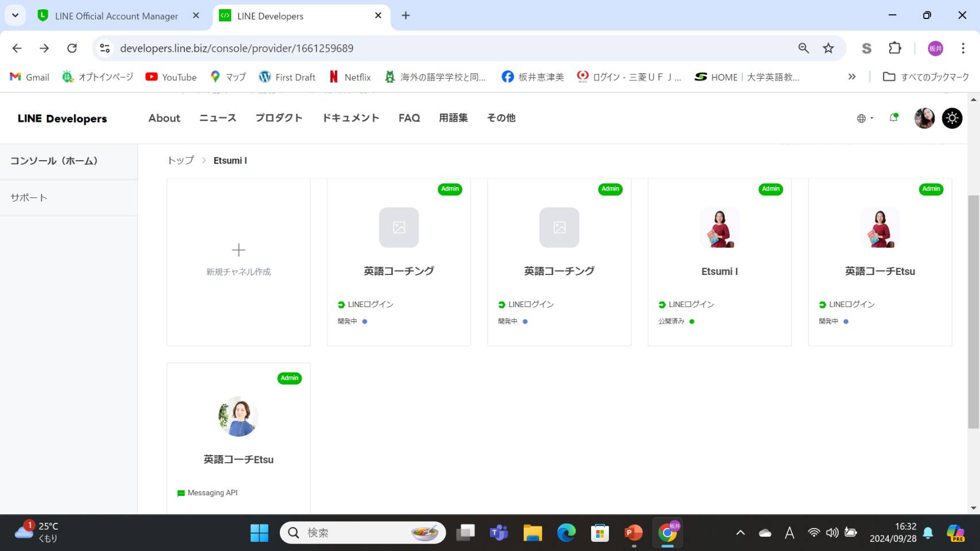The width and height of the screenshot is (980, 551).
Task: Reload the current page
Action: click(72, 48)
